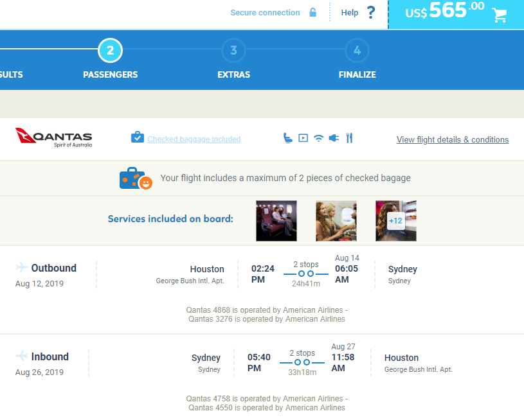Click the seat comfort icon
The height and width of the screenshot is (420, 524).
(287, 137)
